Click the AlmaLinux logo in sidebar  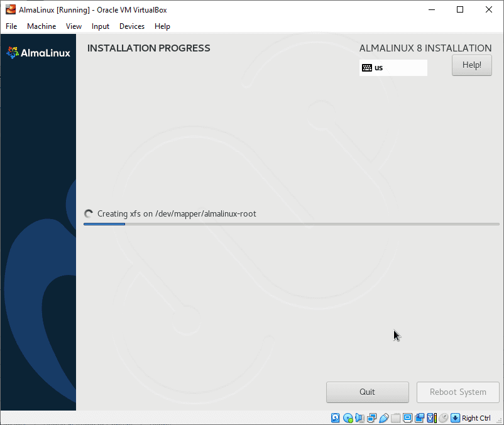(x=38, y=53)
